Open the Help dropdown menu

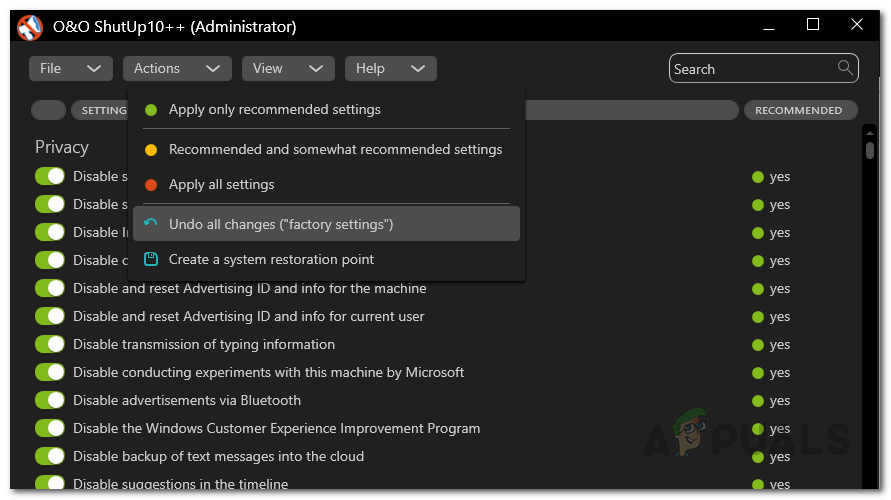[x=390, y=69]
